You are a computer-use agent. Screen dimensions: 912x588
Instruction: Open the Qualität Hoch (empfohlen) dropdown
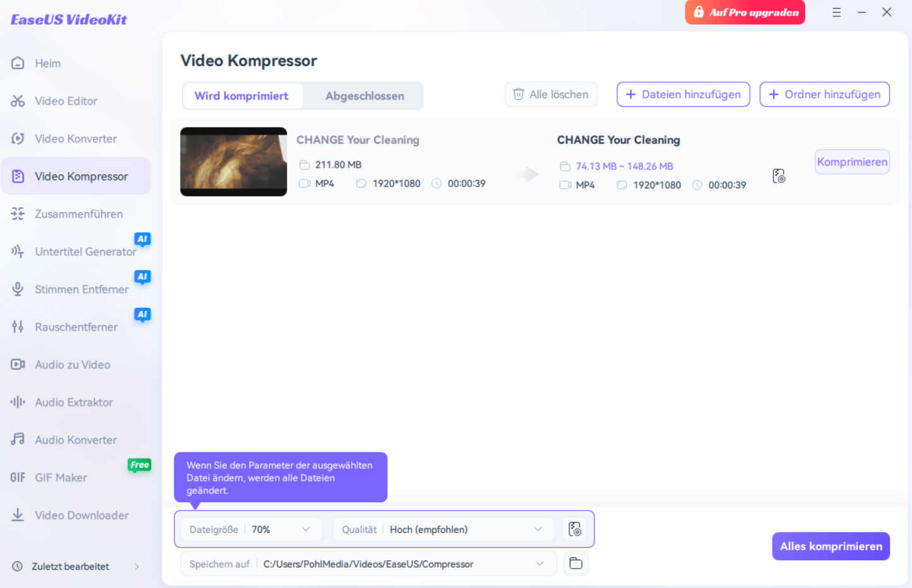(x=538, y=529)
